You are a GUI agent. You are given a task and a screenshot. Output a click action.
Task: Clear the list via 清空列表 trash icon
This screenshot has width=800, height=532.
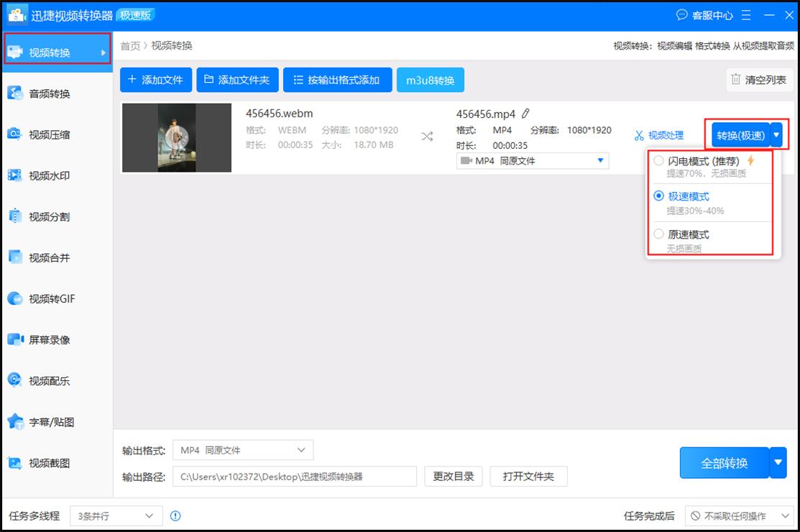click(759, 80)
